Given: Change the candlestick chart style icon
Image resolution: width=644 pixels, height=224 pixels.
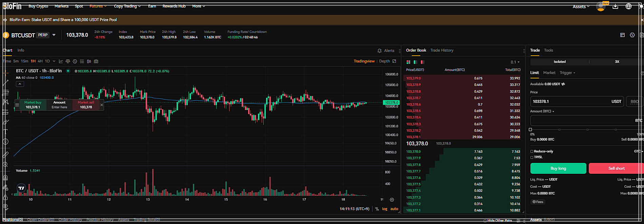Looking at the screenshot, I should coord(89,61).
